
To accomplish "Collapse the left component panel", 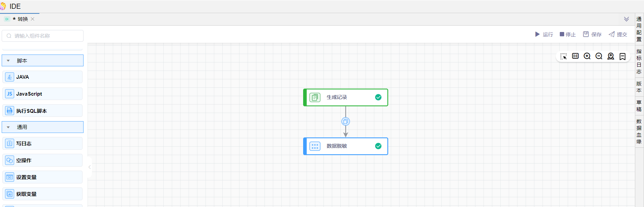I will [90, 167].
